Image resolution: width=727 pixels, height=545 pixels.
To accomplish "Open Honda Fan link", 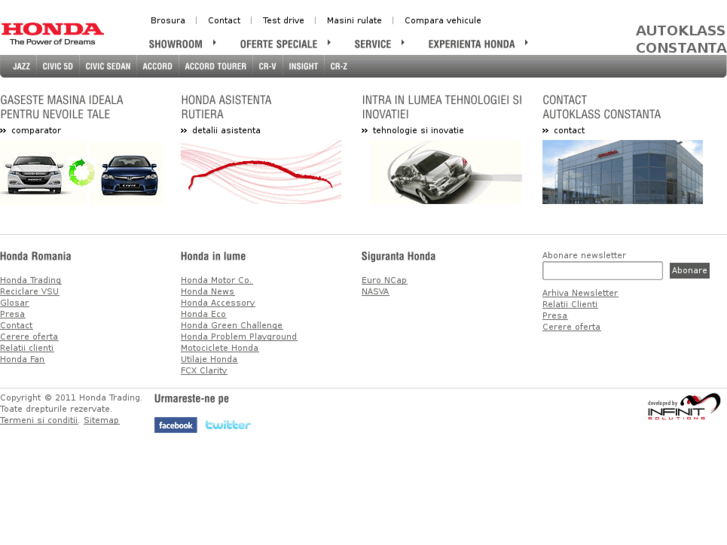I will pos(22,359).
